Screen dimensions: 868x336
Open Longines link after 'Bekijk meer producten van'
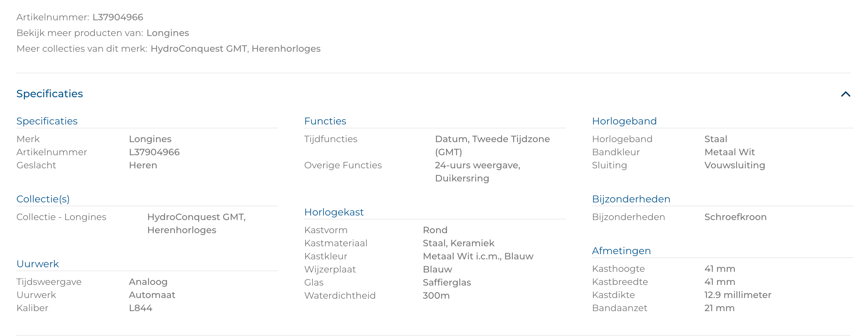tap(167, 33)
